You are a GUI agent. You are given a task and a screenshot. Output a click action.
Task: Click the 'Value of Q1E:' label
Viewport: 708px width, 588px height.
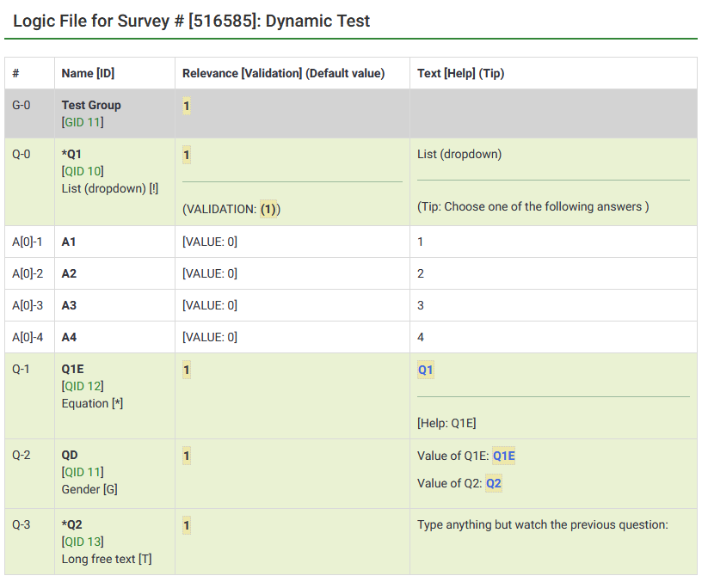pyautogui.click(x=453, y=456)
